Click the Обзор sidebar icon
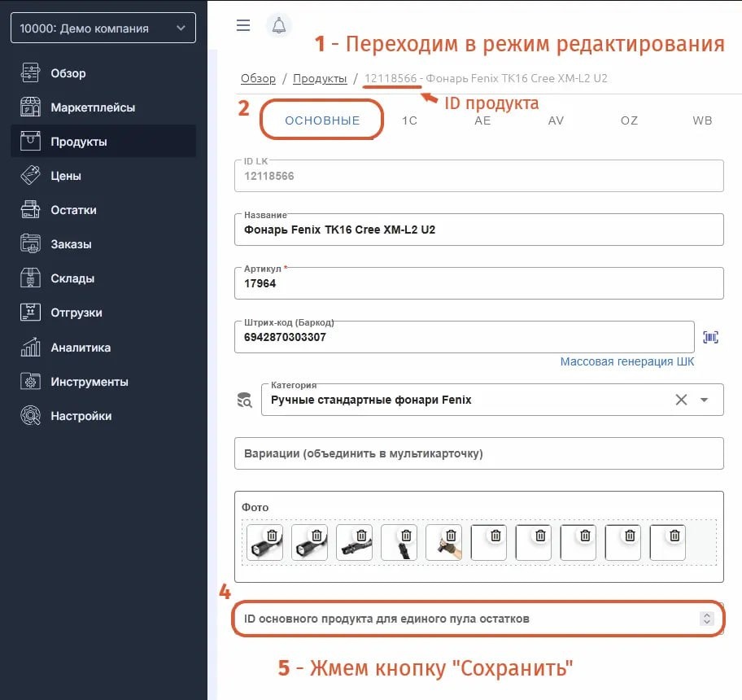 tap(30, 73)
